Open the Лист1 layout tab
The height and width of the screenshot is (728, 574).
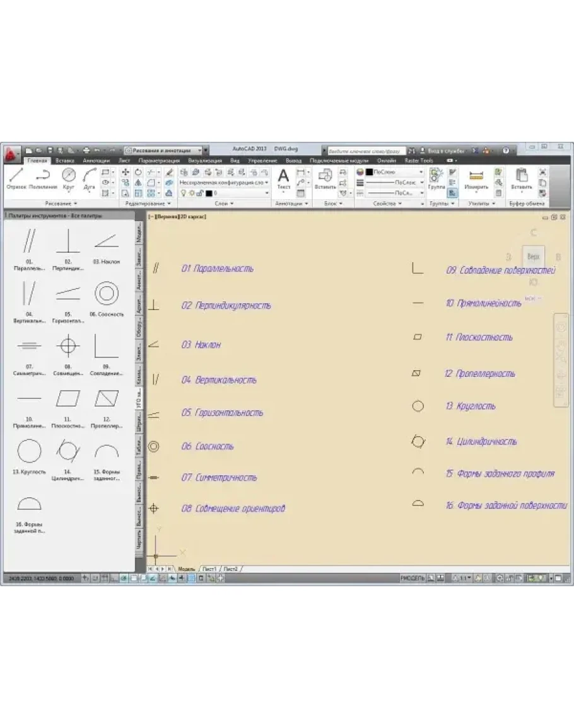pos(209,569)
